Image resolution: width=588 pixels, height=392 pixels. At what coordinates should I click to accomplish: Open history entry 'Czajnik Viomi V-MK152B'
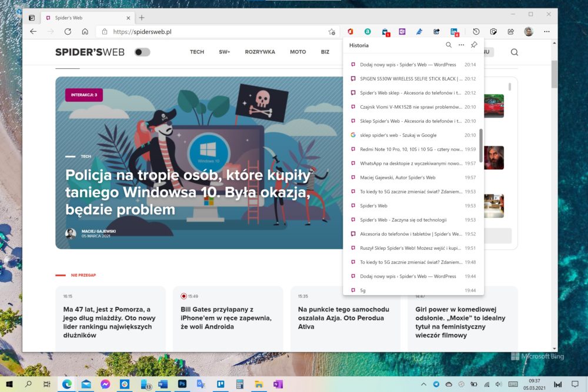pos(413,107)
